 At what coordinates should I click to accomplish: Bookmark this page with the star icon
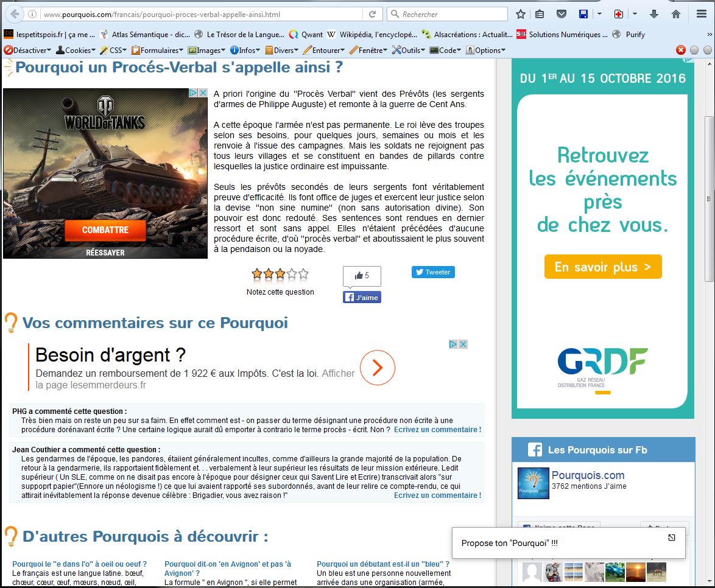521,14
